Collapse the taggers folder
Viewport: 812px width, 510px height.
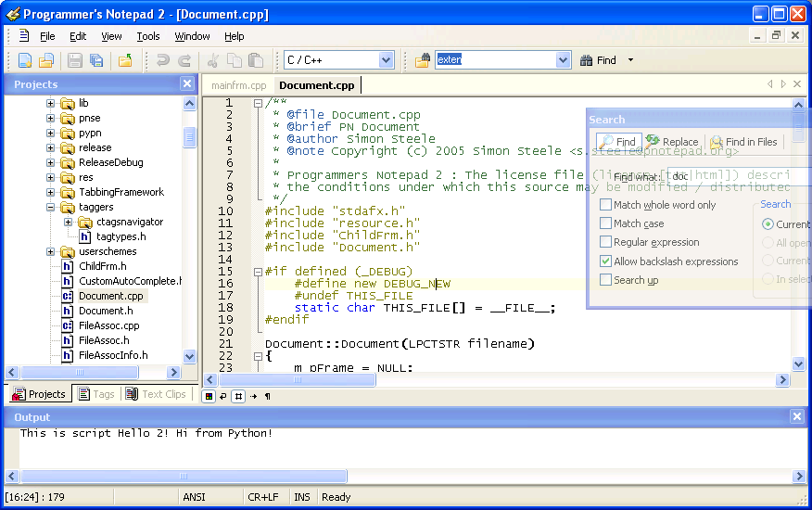pos(50,208)
